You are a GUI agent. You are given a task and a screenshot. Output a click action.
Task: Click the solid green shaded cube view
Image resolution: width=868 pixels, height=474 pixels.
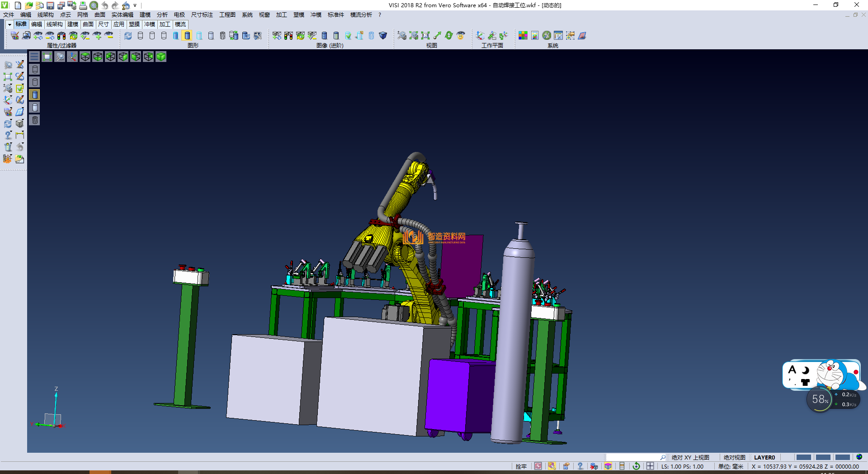[161, 57]
